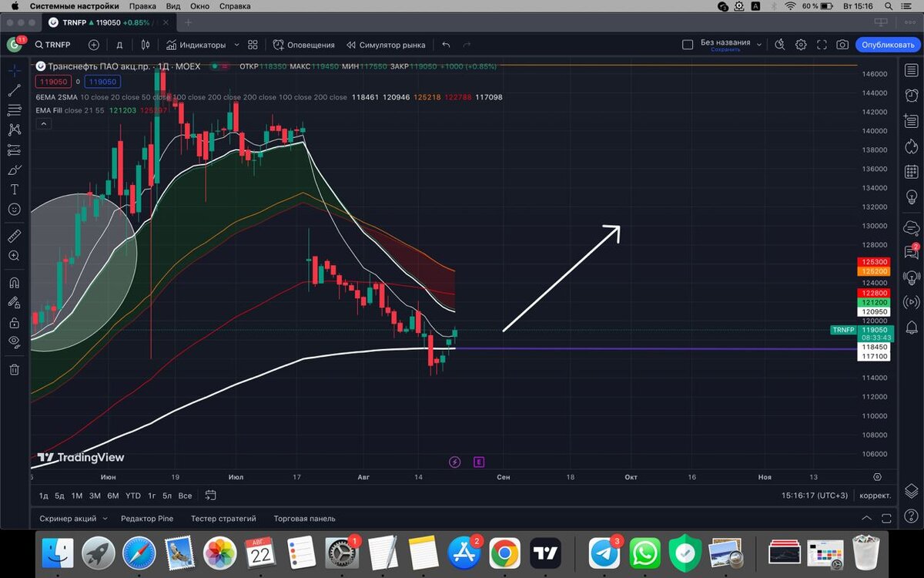Viewport: 924px width, 578px height.
Task: Open the Справка menu in macOS menu bar
Action: pyautogui.click(x=235, y=6)
